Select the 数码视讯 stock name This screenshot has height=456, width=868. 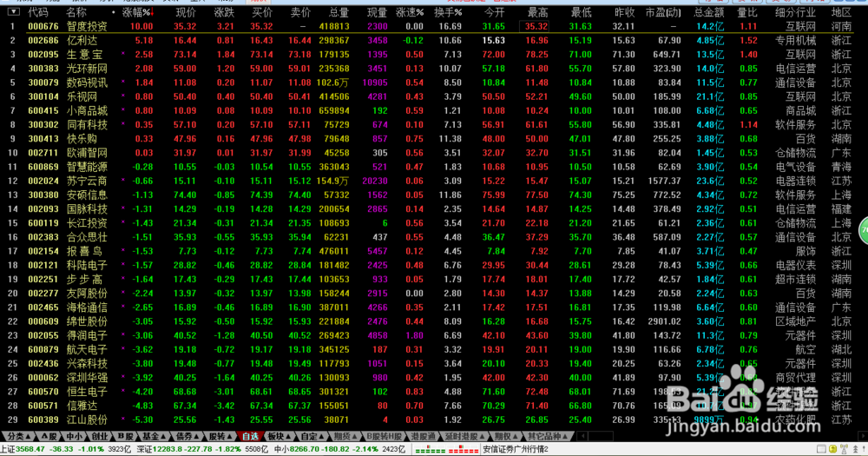tap(86, 83)
